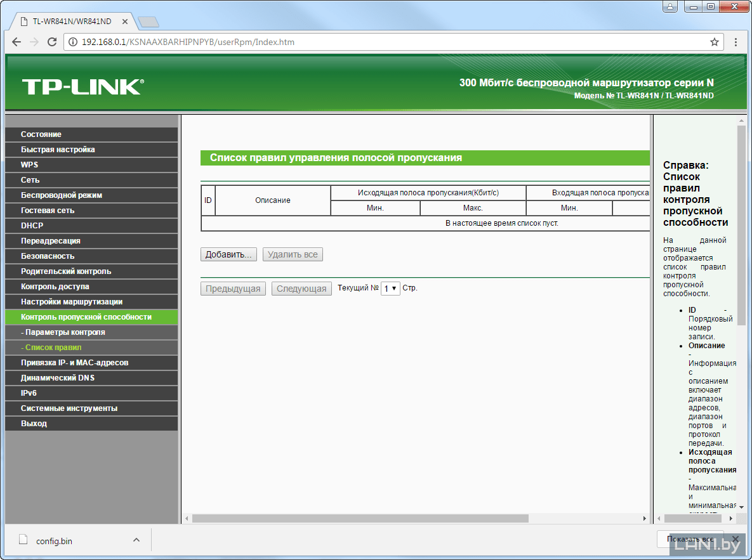Click the help panel horizontal scrollbar
This screenshot has height=560, width=752.
(x=693, y=518)
